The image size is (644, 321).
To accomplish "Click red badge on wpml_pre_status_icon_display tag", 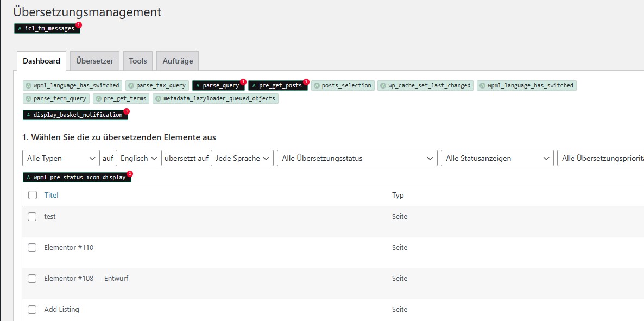I will pos(130,173).
